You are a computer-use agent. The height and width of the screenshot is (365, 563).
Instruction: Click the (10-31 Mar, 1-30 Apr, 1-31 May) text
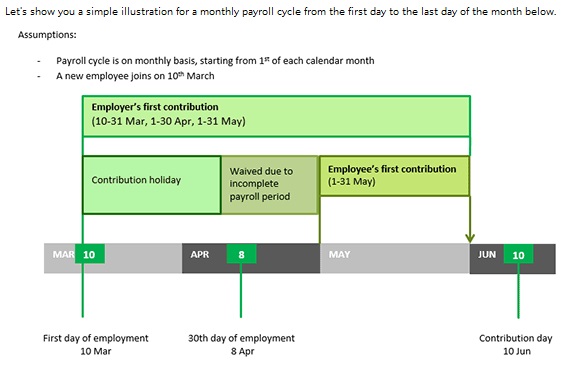(x=168, y=121)
